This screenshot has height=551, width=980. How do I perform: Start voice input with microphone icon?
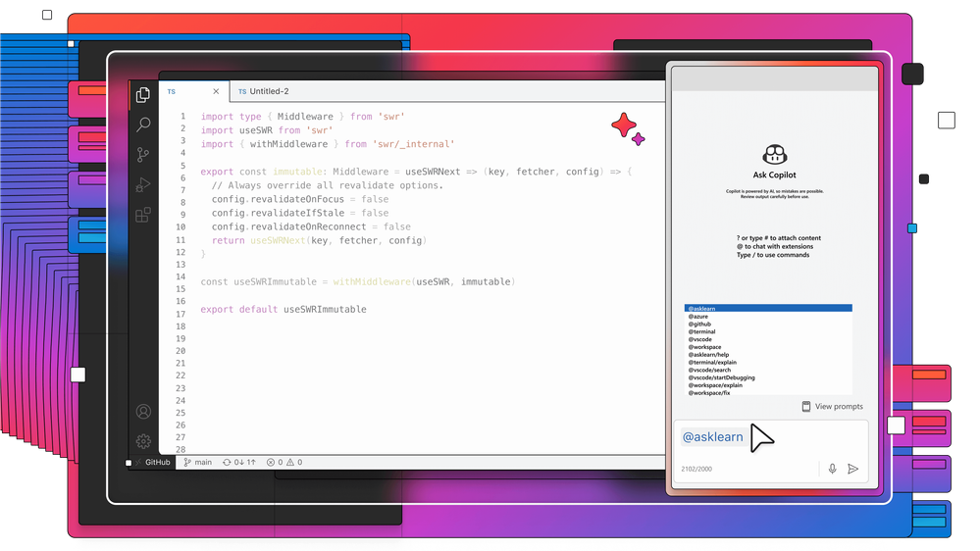click(832, 469)
